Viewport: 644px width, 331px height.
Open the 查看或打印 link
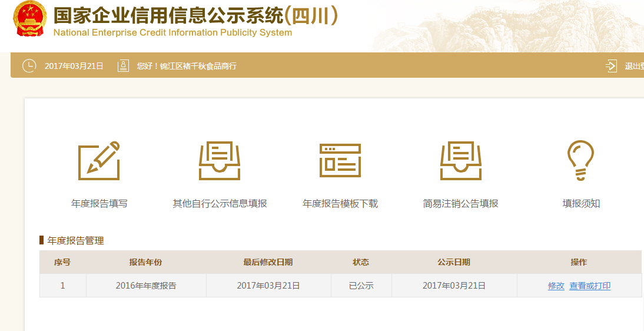590,286
